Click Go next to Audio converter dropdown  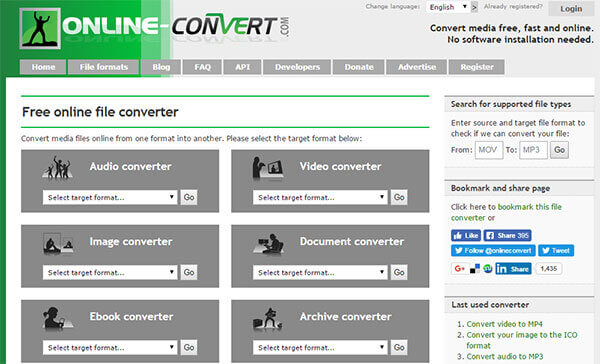(189, 198)
